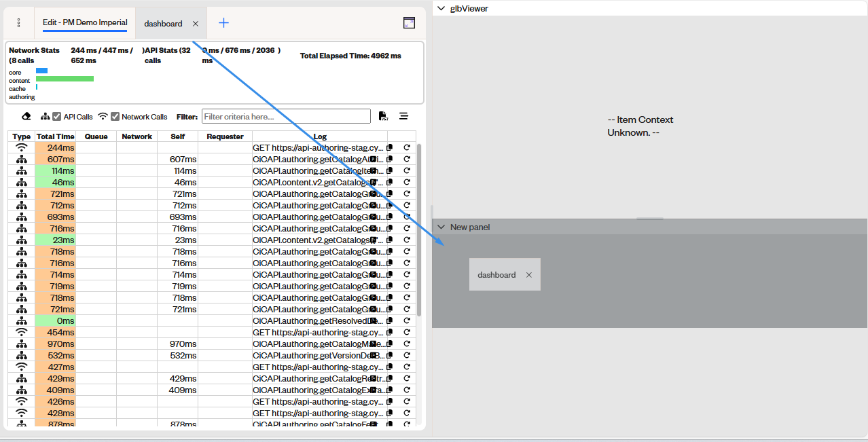This screenshot has height=442, width=868.
Task: Click the vertical dots icon left of the tabs
Action: coord(18,22)
